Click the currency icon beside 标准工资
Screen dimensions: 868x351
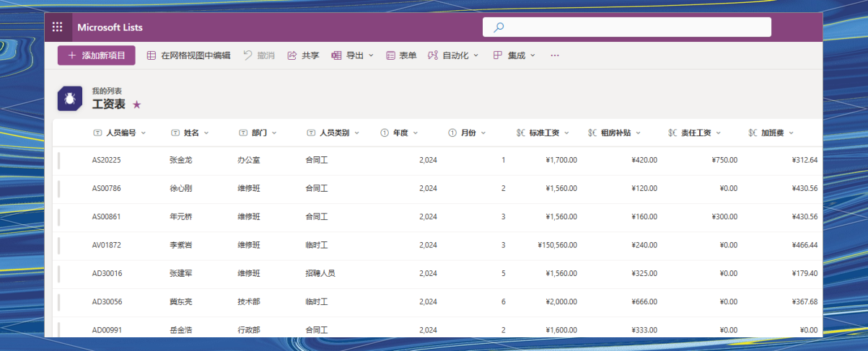click(521, 133)
